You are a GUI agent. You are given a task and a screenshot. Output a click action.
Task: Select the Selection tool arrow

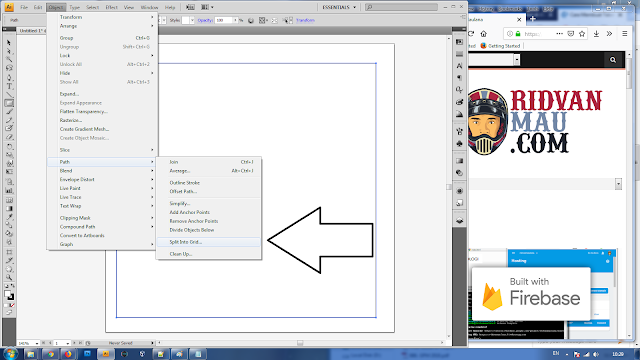click(x=9, y=43)
